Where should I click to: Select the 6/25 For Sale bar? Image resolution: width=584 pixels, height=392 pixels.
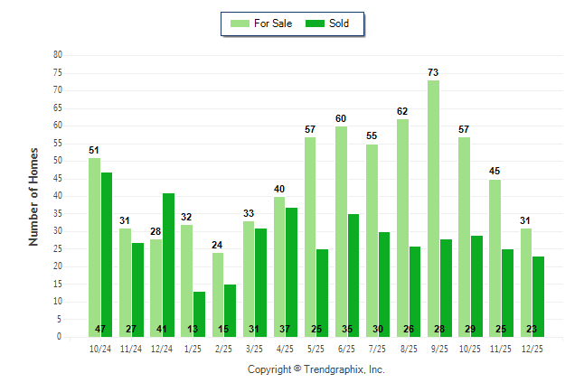[341, 231]
